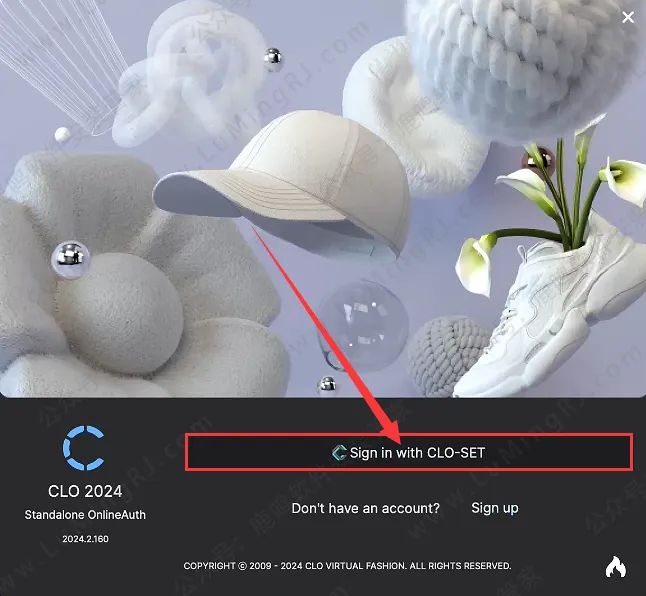
Task: Select the CLO 2024 title text
Action: tap(85, 491)
